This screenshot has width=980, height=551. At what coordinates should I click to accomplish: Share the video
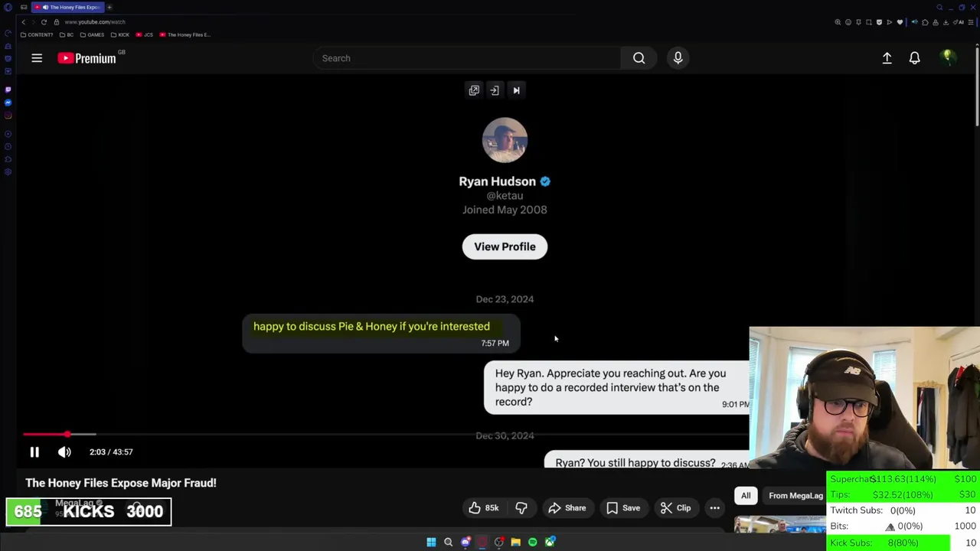567,508
